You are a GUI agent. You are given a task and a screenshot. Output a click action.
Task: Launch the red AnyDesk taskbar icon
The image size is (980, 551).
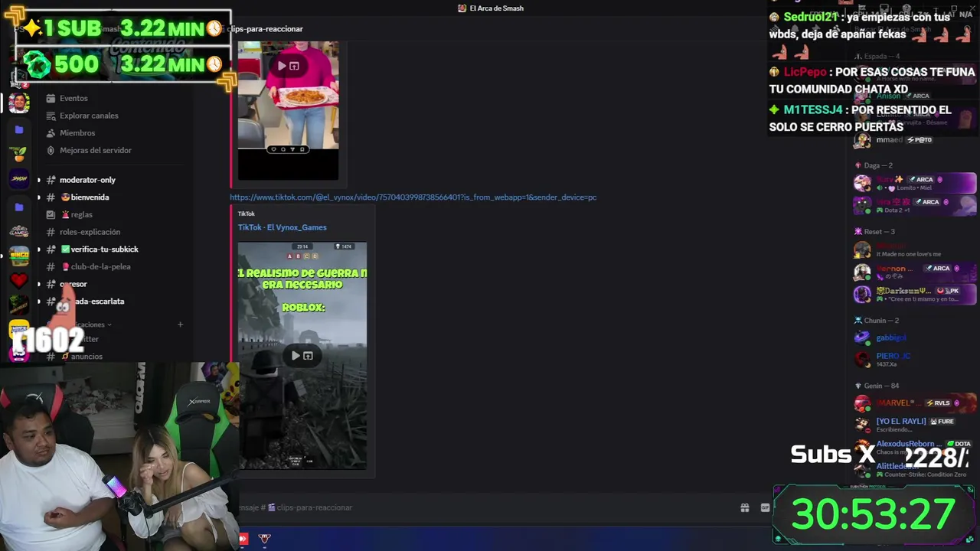click(x=243, y=539)
